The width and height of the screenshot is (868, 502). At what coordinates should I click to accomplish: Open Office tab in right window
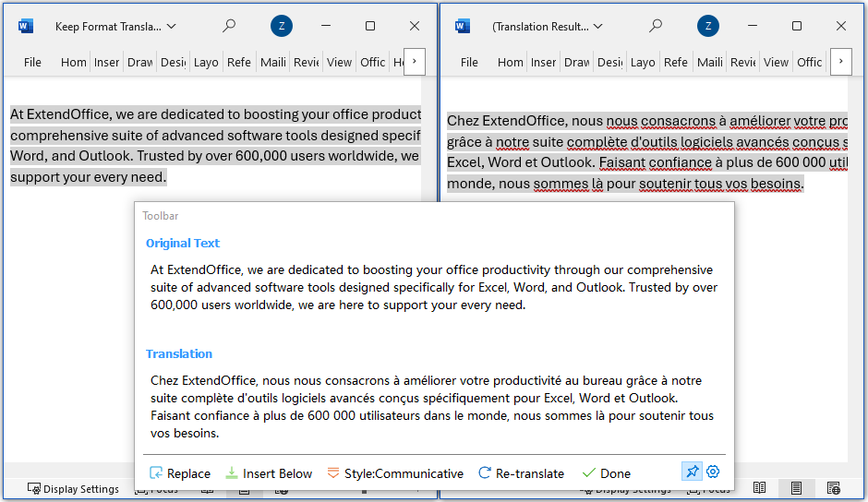click(x=809, y=63)
